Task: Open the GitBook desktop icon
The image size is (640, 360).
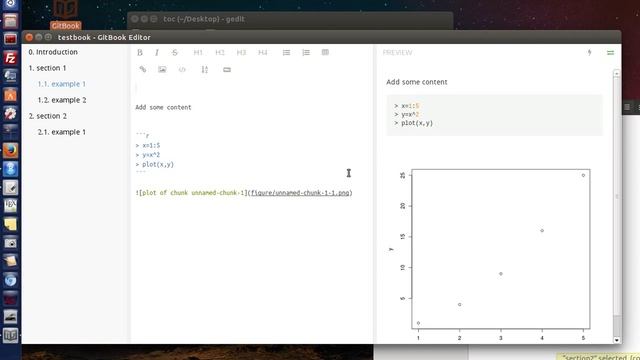Action: pos(65,15)
